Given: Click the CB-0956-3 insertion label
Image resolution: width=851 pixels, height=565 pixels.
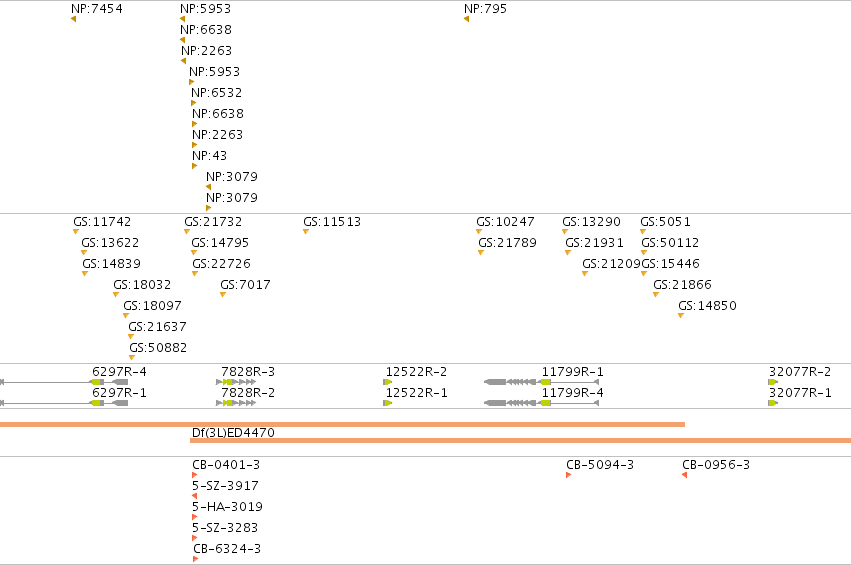Looking at the screenshot, I should coord(716,465).
